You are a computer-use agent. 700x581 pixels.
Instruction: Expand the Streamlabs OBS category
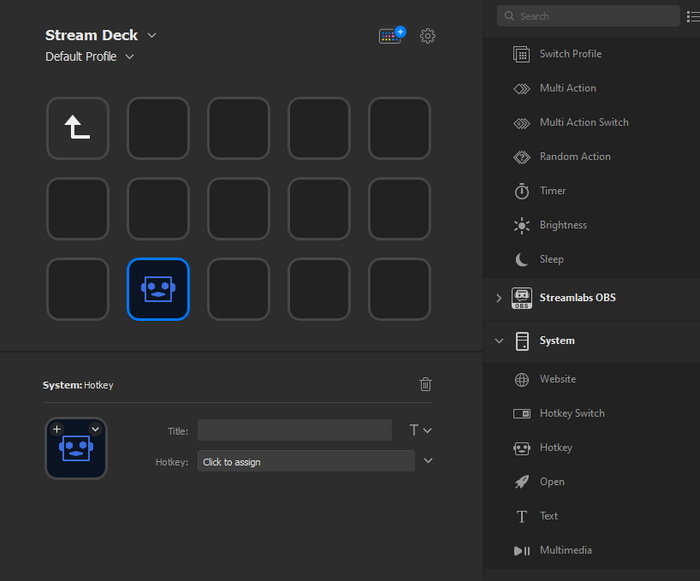point(499,298)
